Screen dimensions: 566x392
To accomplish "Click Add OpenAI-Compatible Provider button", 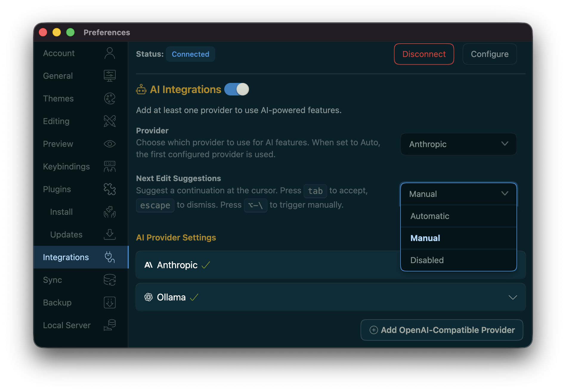I will [x=442, y=330].
